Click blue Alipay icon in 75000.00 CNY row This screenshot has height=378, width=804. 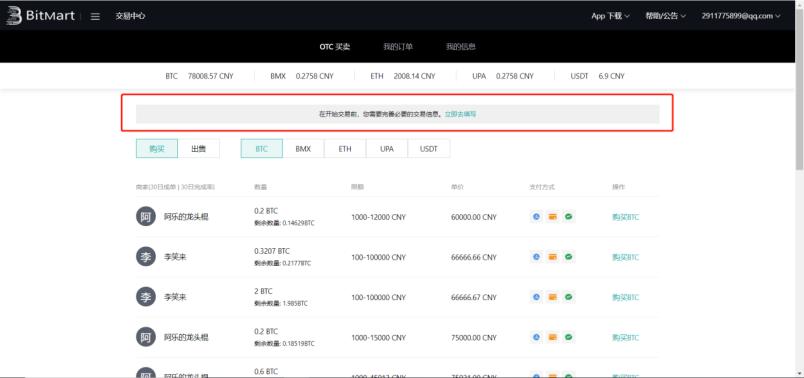[536, 337]
